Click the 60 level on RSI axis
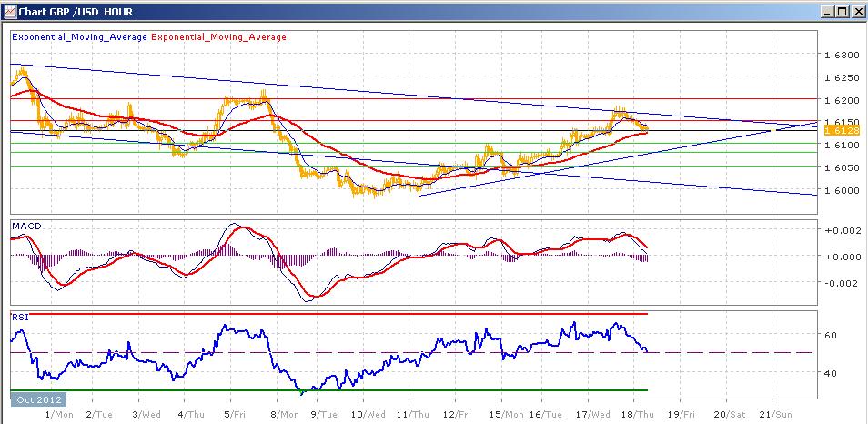 [x=831, y=335]
